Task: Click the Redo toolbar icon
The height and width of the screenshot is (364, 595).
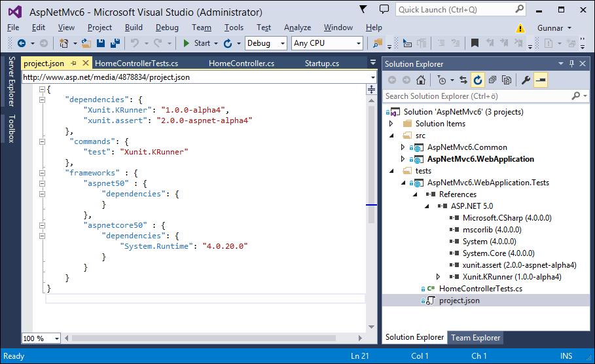Action: point(158,43)
